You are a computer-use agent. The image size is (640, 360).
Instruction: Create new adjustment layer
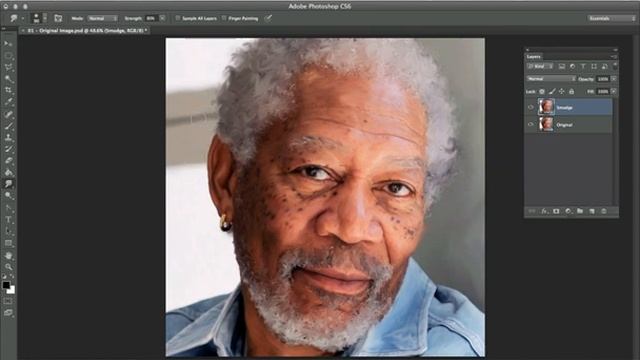click(568, 211)
